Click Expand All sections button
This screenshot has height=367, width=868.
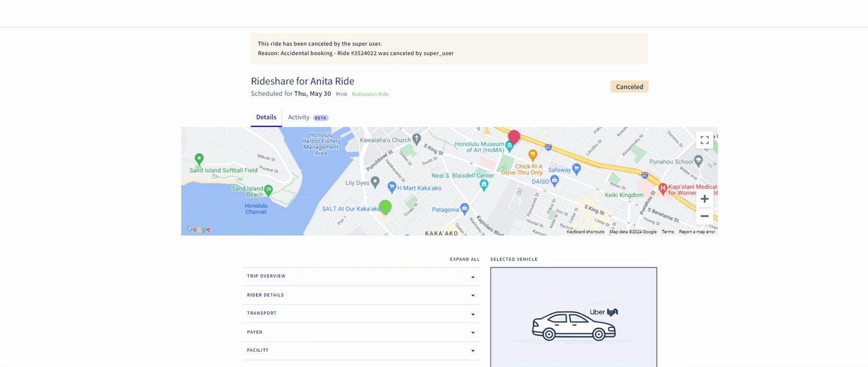coord(465,259)
